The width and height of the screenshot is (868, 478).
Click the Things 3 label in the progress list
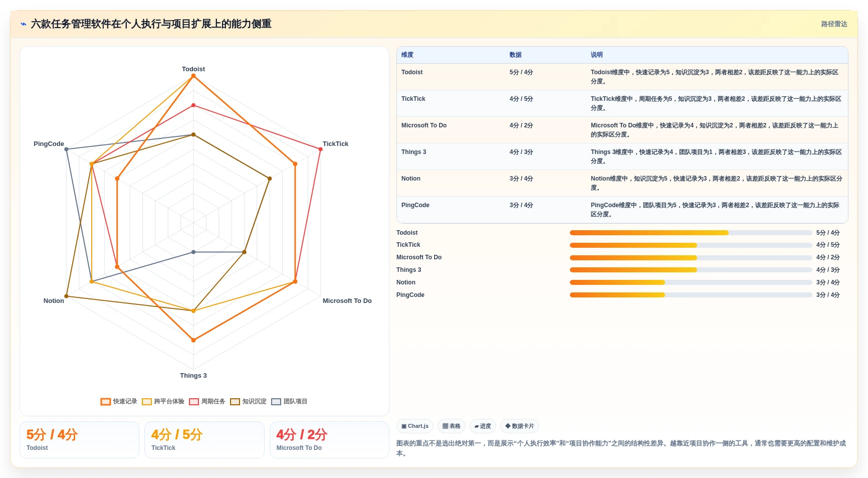[409, 270]
